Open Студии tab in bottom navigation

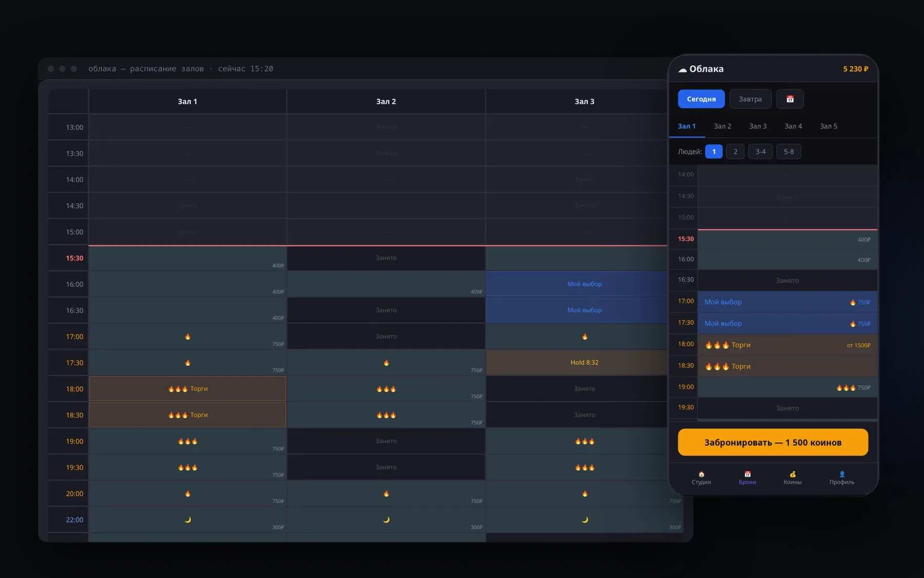(x=701, y=478)
